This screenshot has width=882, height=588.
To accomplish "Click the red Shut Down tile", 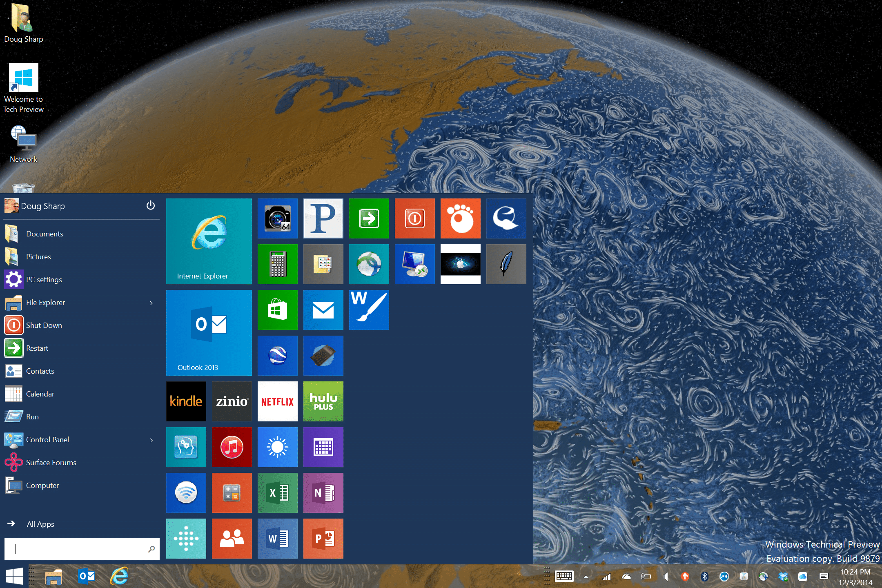I will (x=415, y=218).
